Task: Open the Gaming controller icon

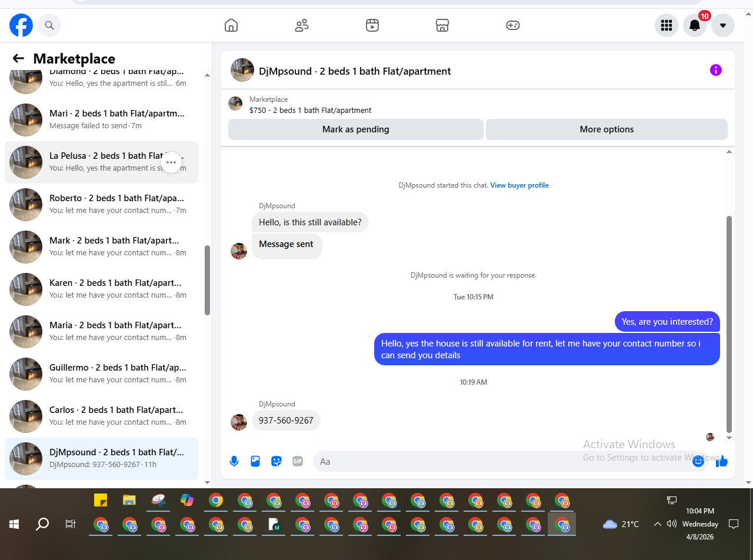Action: tap(513, 25)
